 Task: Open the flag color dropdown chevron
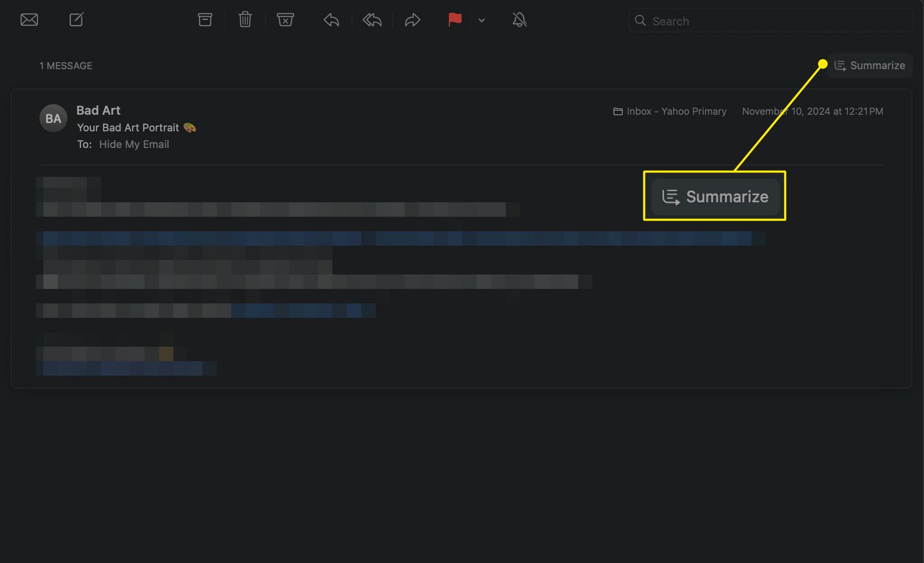(x=482, y=20)
